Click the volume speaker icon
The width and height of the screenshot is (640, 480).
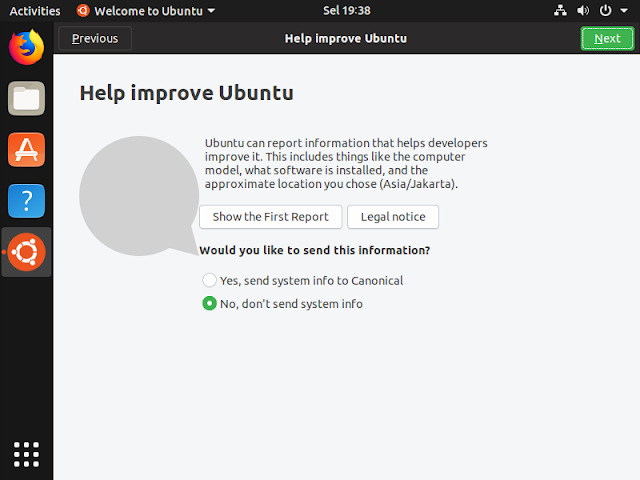click(583, 11)
